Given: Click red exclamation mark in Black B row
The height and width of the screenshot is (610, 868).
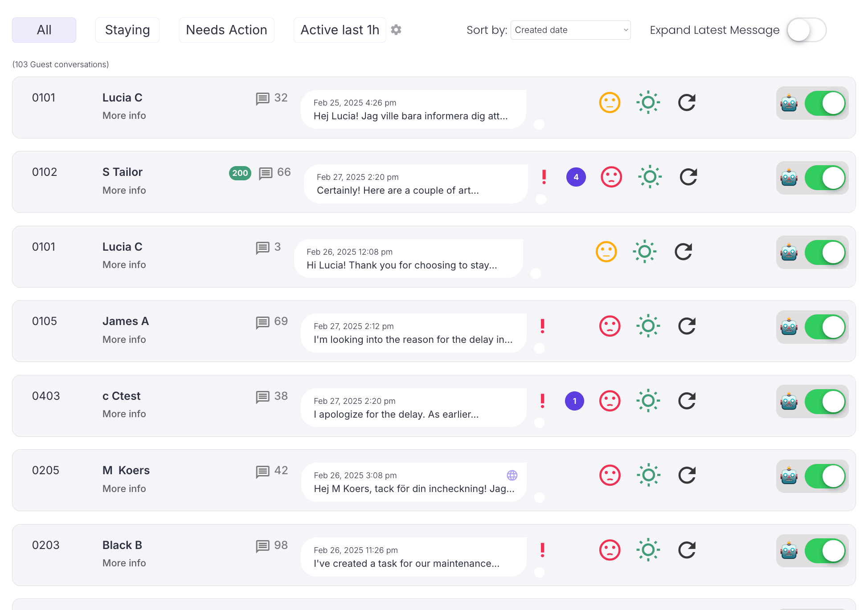Looking at the screenshot, I should tap(542, 550).
